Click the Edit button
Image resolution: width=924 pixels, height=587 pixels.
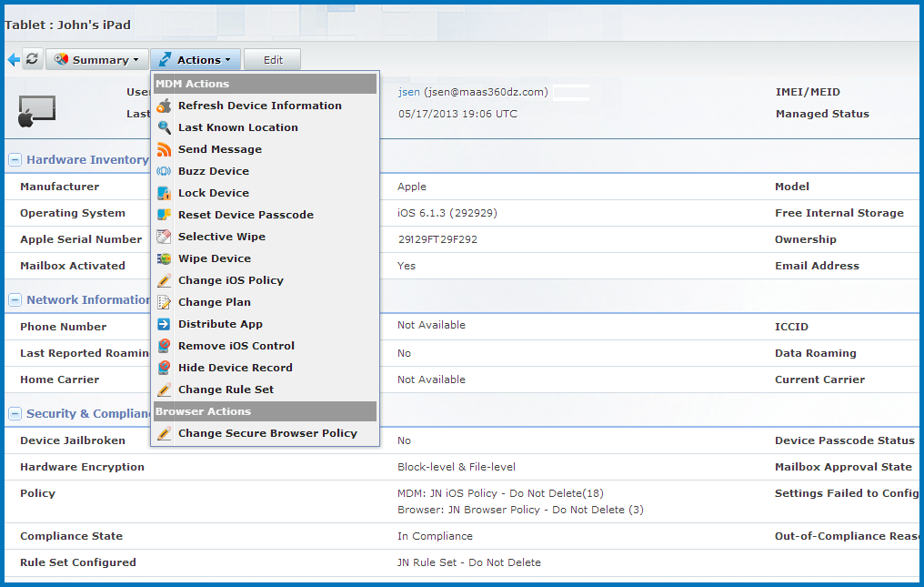(x=272, y=59)
